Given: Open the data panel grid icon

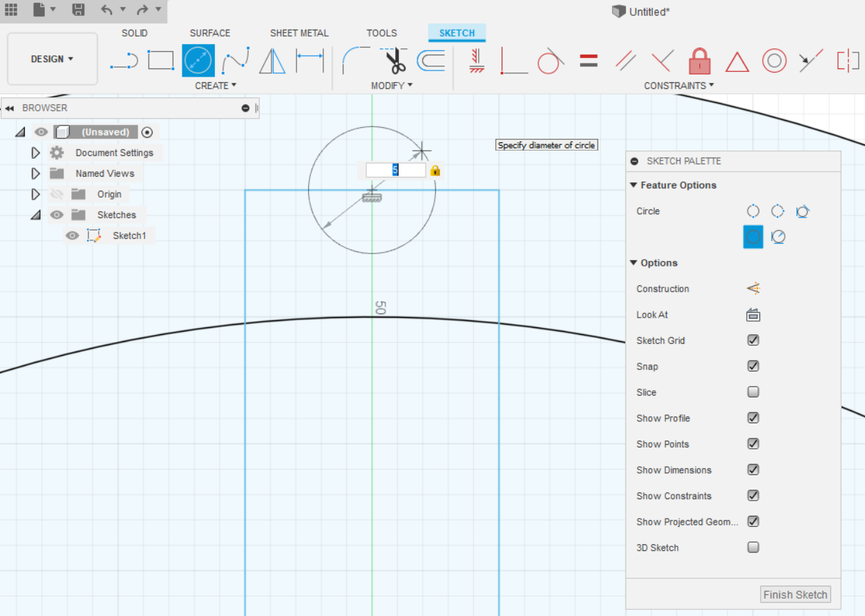Looking at the screenshot, I should (11, 10).
